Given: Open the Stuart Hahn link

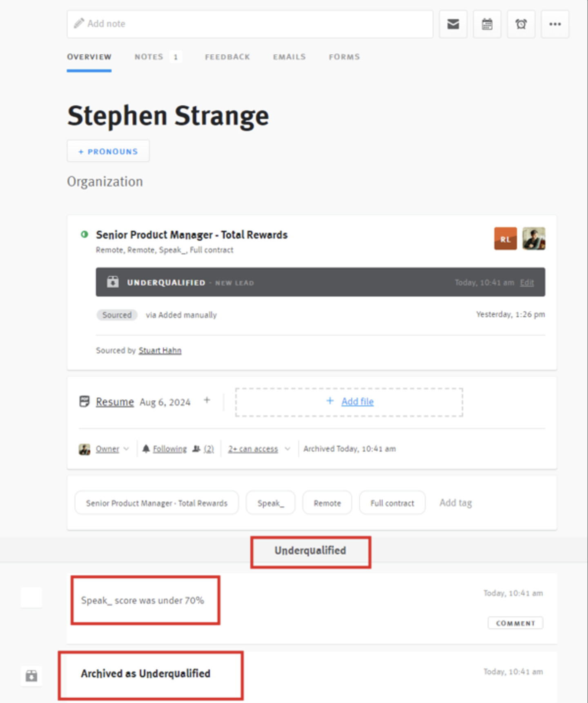Looking at the screenshot, I should 160,350.
